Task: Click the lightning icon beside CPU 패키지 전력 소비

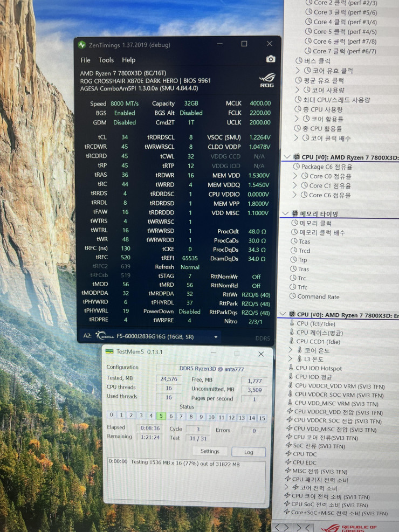Action: tap(288, 479)
